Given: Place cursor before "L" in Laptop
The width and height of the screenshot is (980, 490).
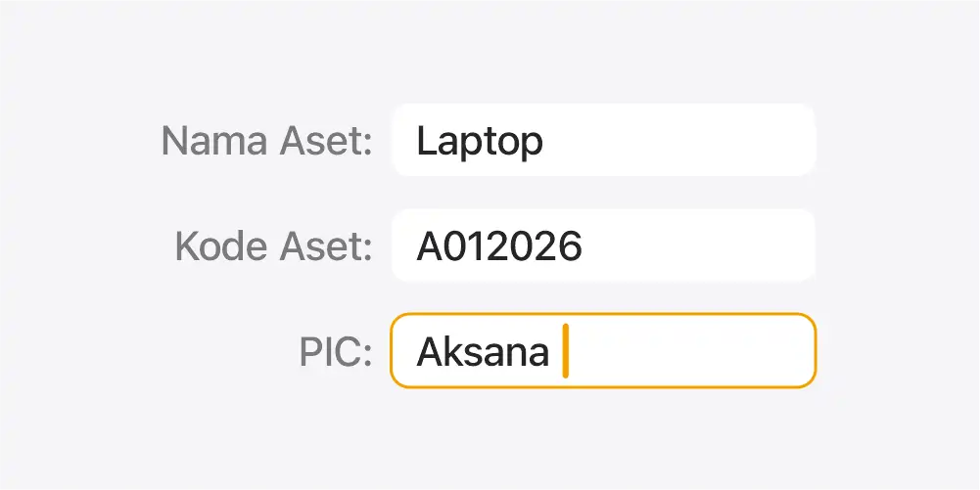Looking at the screenshot, I should [418, 142].
